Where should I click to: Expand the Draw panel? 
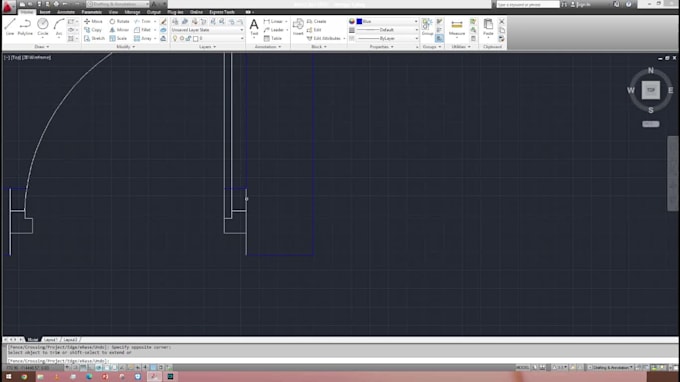(x=42, y=47)
